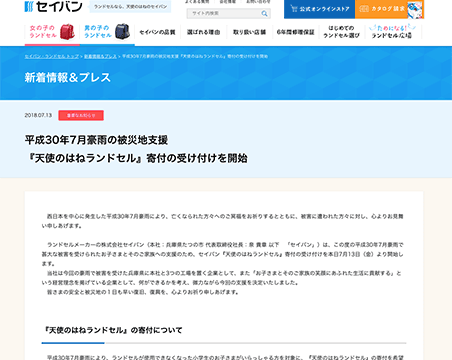
Task: Click the red 重要なお知らせ tag
Action: click(81, 115)
